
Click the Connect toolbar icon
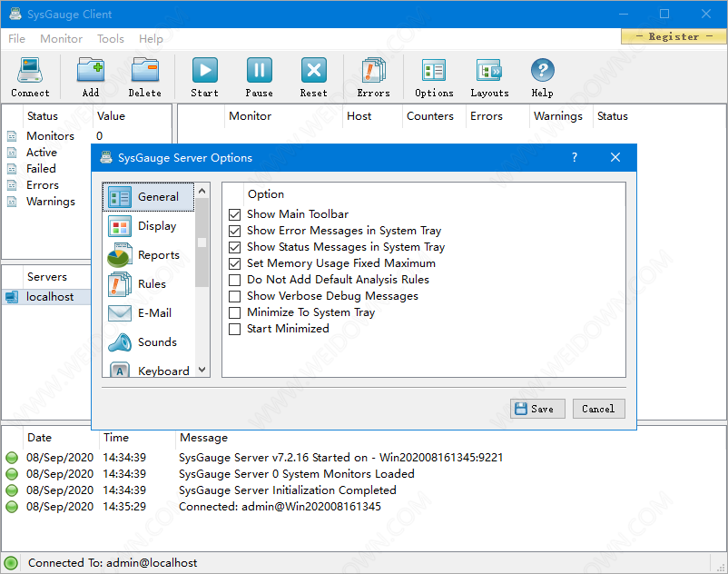[x=30, y=76]
